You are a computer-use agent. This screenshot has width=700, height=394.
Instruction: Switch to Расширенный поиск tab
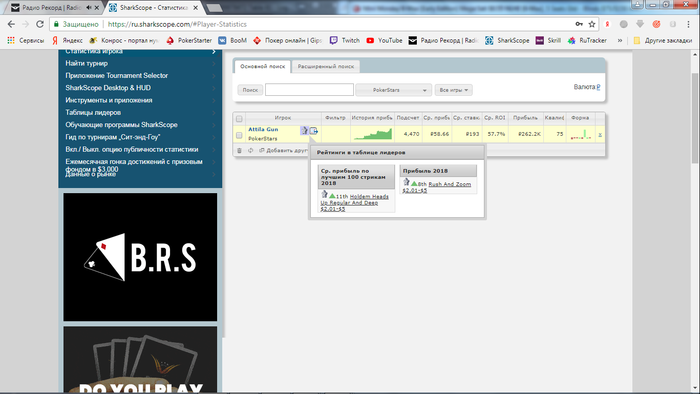(326, 66)
